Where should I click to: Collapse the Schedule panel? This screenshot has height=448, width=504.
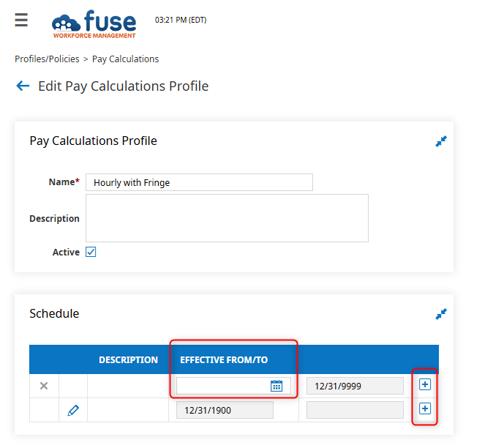(440, 314)
